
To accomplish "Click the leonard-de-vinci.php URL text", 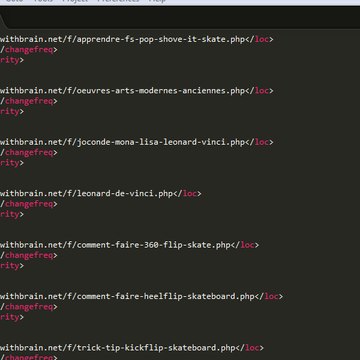I will (87, 193).
